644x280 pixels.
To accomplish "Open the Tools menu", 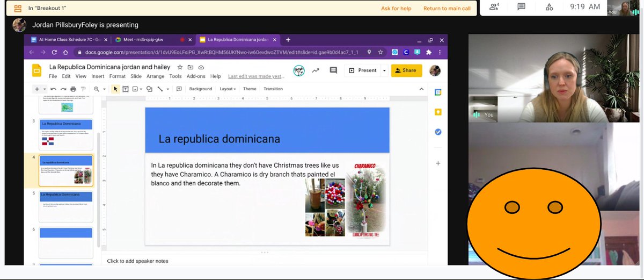I will [x=175, y=76].
